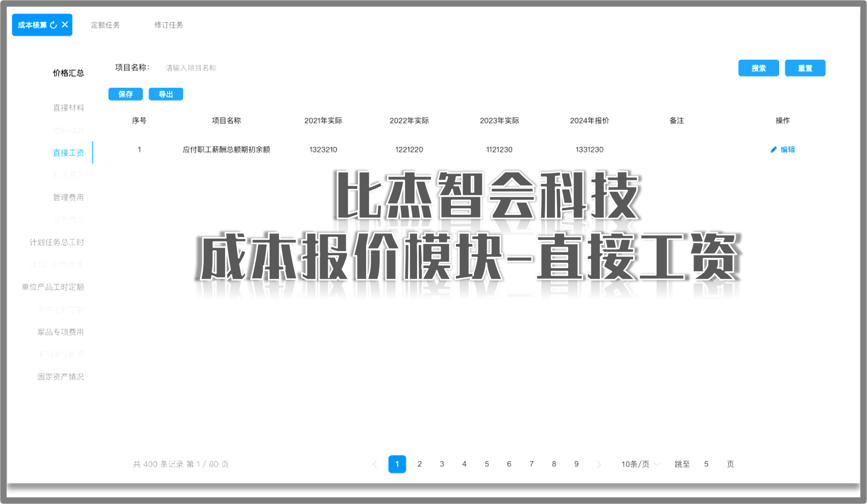The height and width of the screenshot is (504, 867).
Task: Click the value 1323210
Action: tap(323, 150)
